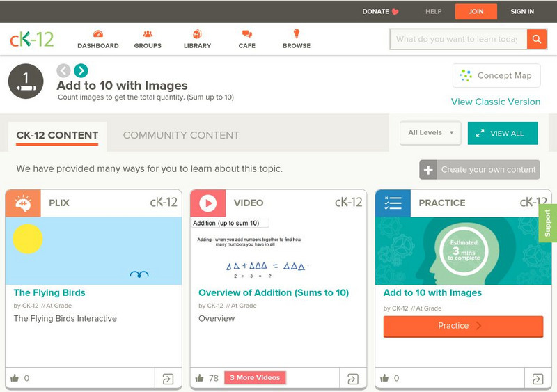The height and width of the screenshot is (392, 557).
Task: Click the PLIX brain icon
Action: (23, 203)
